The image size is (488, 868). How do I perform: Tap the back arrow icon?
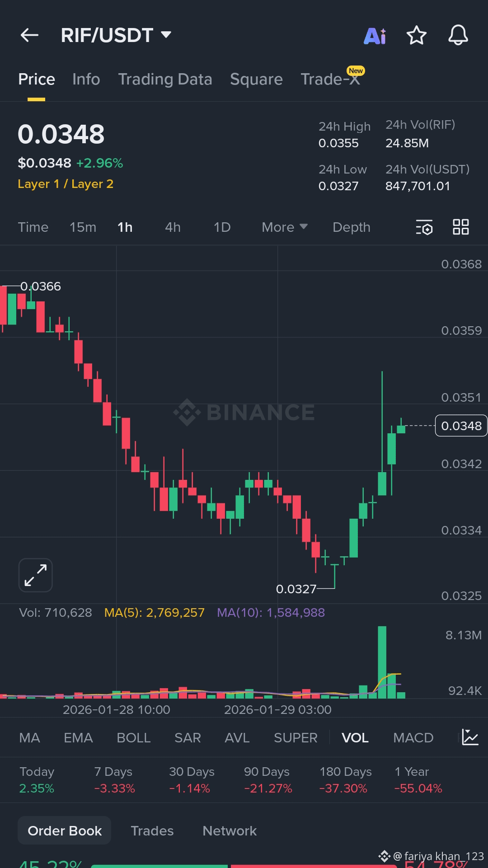pos(29,35)
